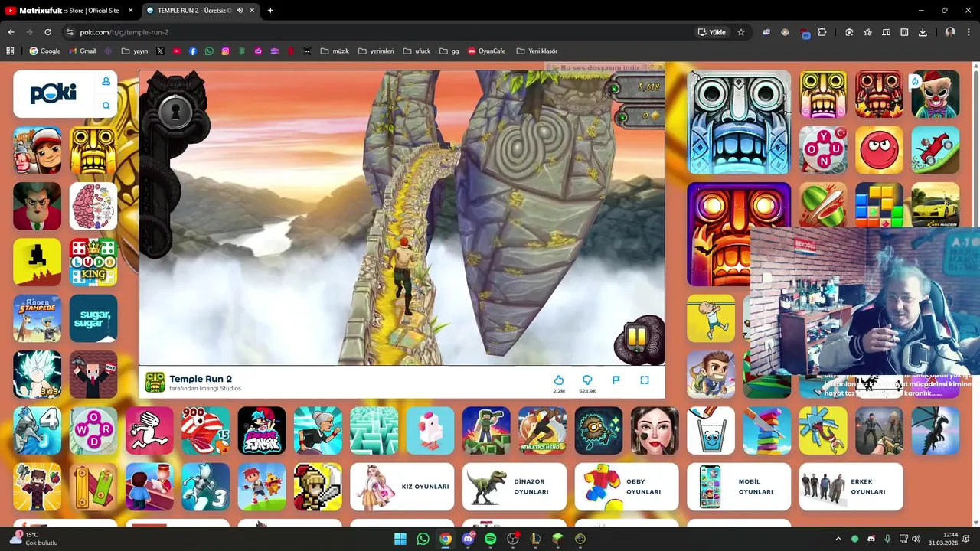The width and height of the screenshot is (980, 551).
Task: Go back to previous page
Action: point(11,32)
